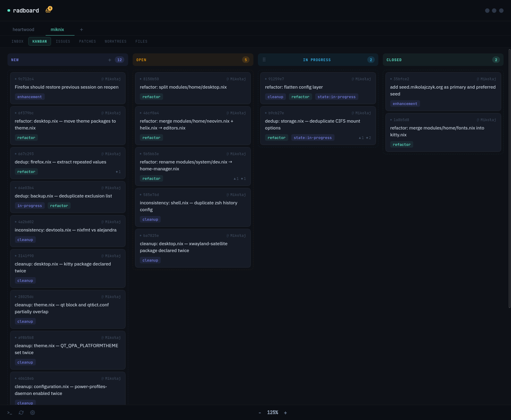Click enhancement label on seed card
This screenshot has height=420, width=511.
(x=405, y=104)
